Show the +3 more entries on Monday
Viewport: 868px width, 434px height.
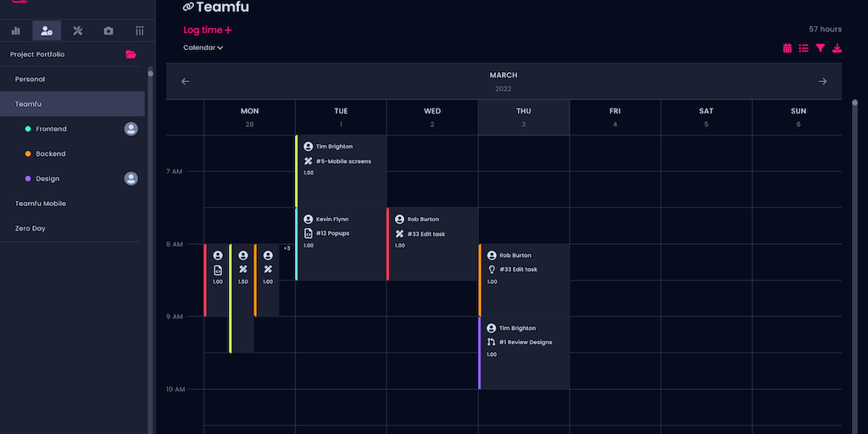[x=287, y=248]
